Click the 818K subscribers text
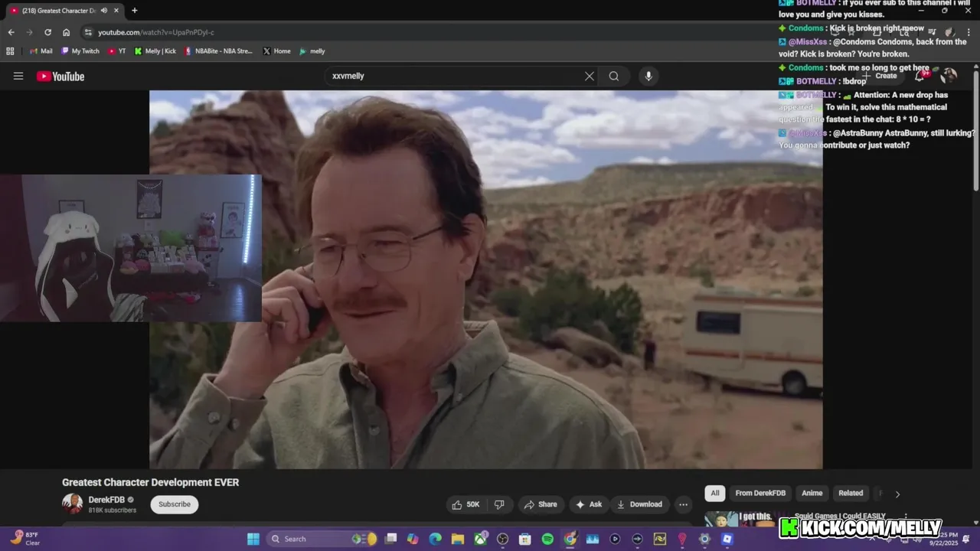Screen dimensions: 980x551 coord(113,510)
